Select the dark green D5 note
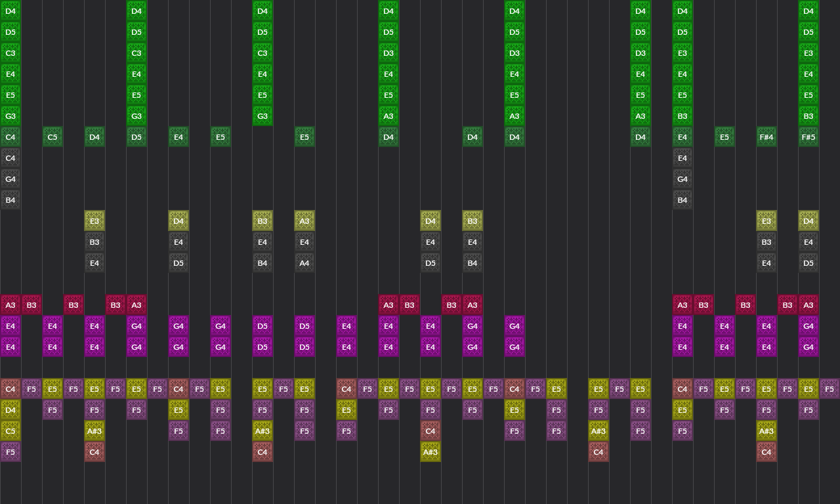The image size is (840, 504). [x=136, y=137]
